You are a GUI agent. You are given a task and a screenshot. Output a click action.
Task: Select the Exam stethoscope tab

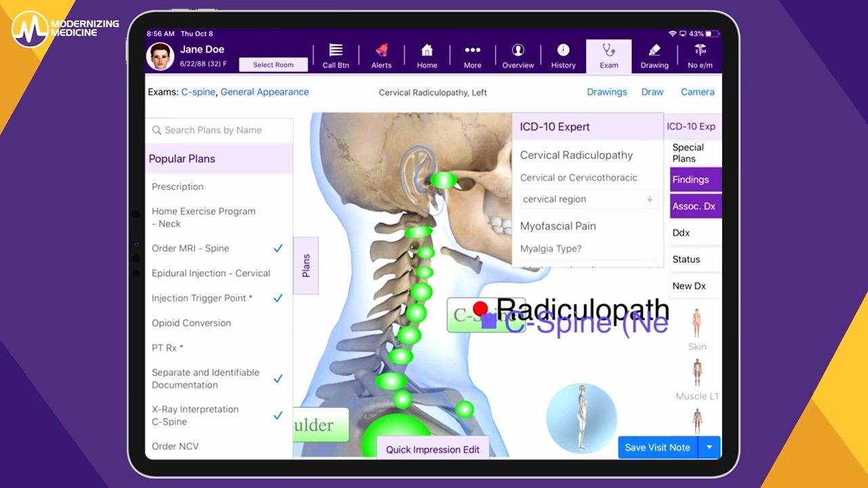click(609, 56)
